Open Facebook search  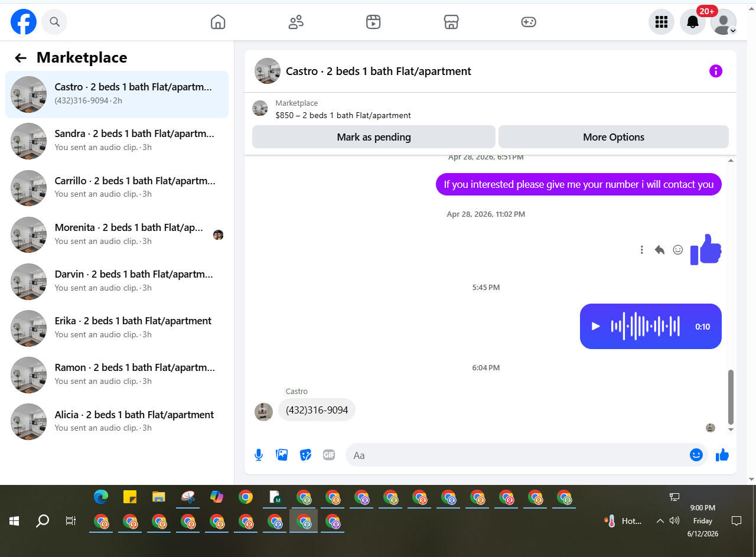(x=54, y=22)
